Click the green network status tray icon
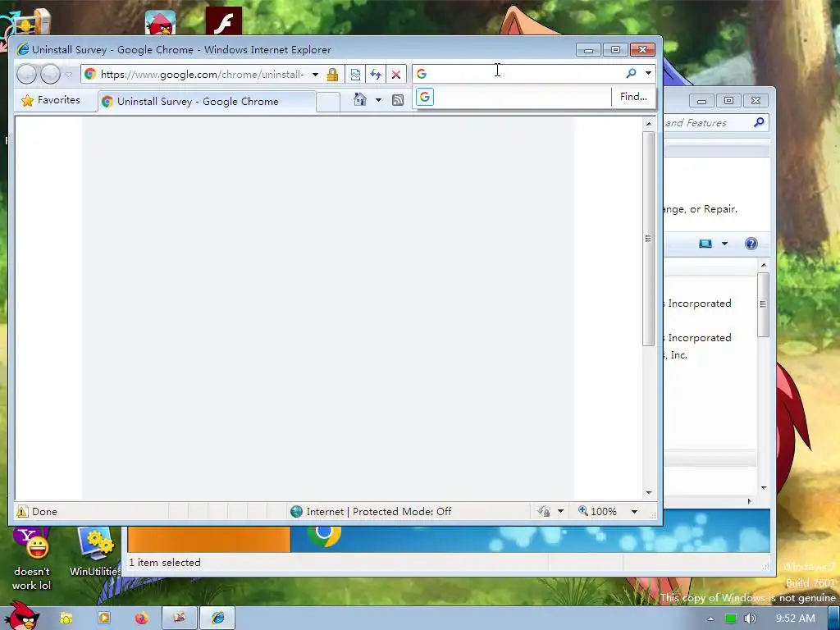 [x=731, y=619]
